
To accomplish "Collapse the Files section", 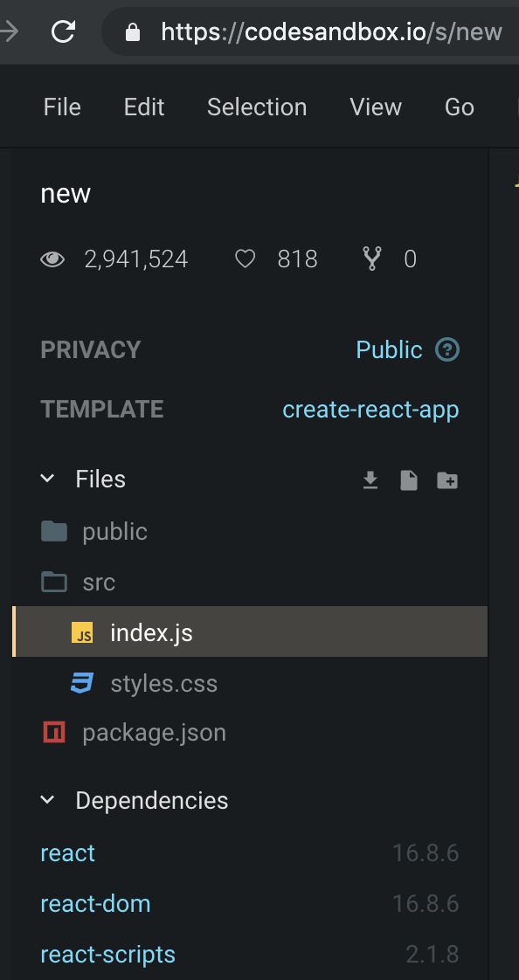I will click(47, 479).
